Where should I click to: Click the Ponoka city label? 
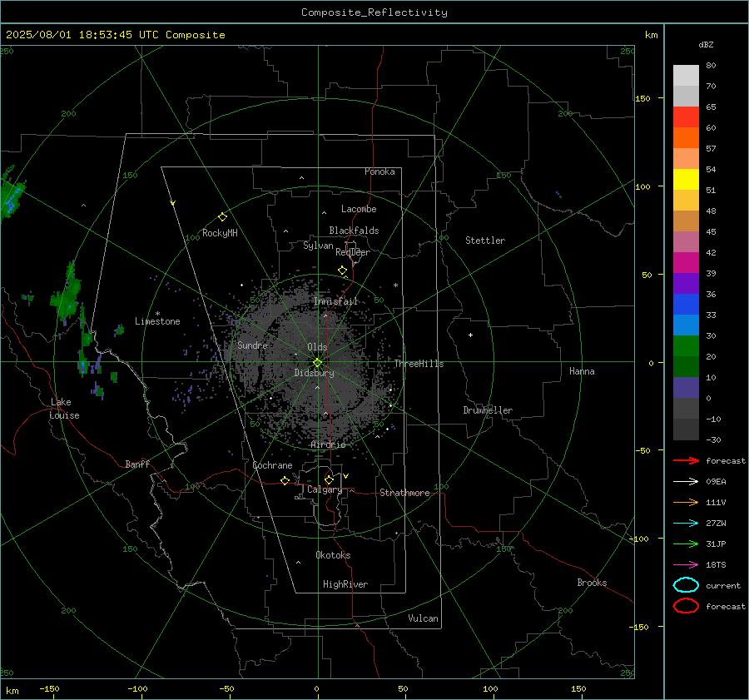379,171
